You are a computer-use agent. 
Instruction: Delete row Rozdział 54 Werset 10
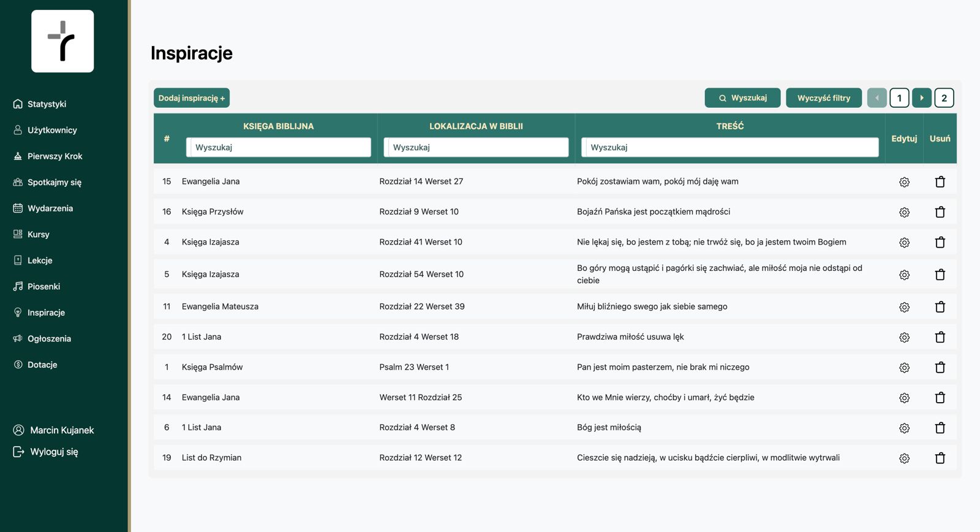[x=940, y=275]
